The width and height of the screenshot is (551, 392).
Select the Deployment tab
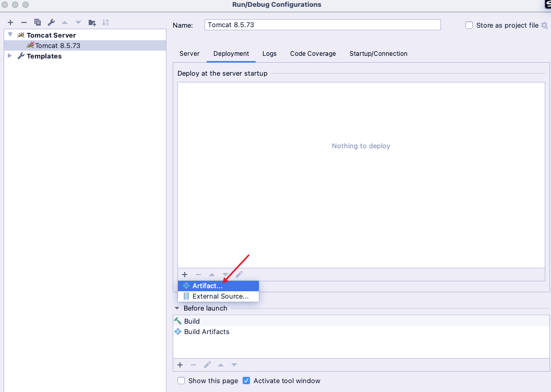pos(231,54)
